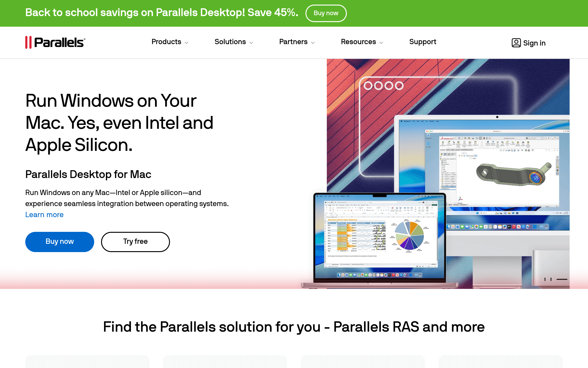
Task: Click the Parallels logo
Action: pyautogui.click(x=55, y=42)
